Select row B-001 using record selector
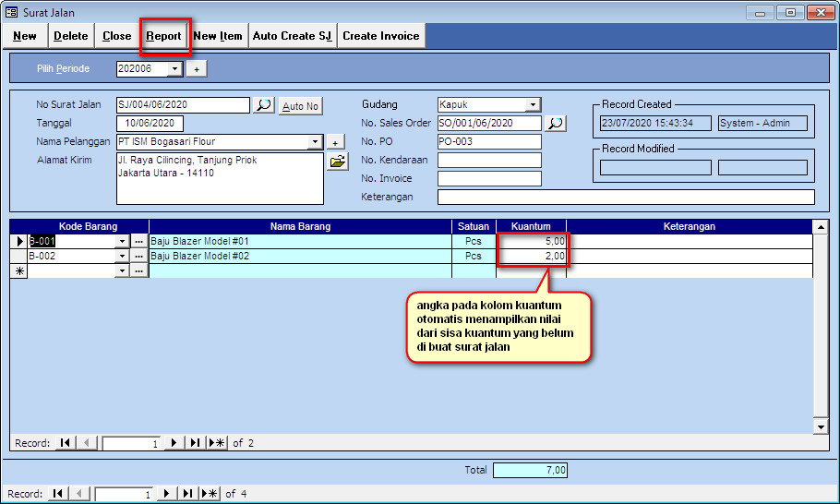 coord(19,242)
